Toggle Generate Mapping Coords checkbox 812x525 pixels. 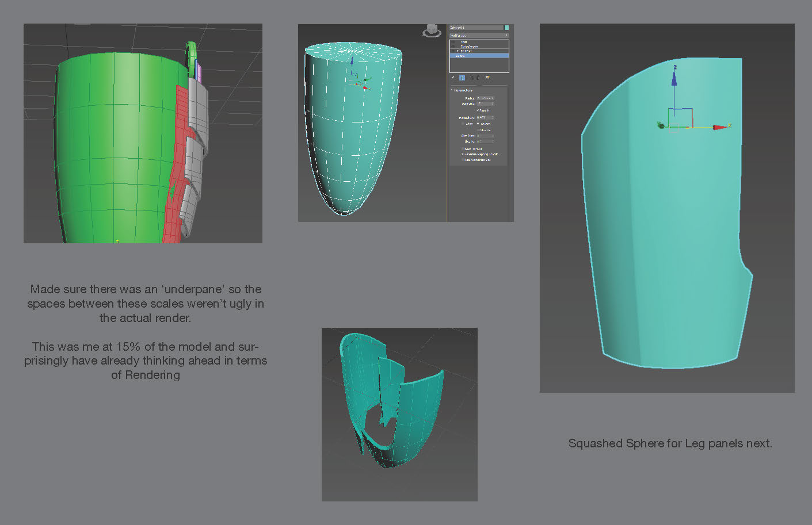462,154
